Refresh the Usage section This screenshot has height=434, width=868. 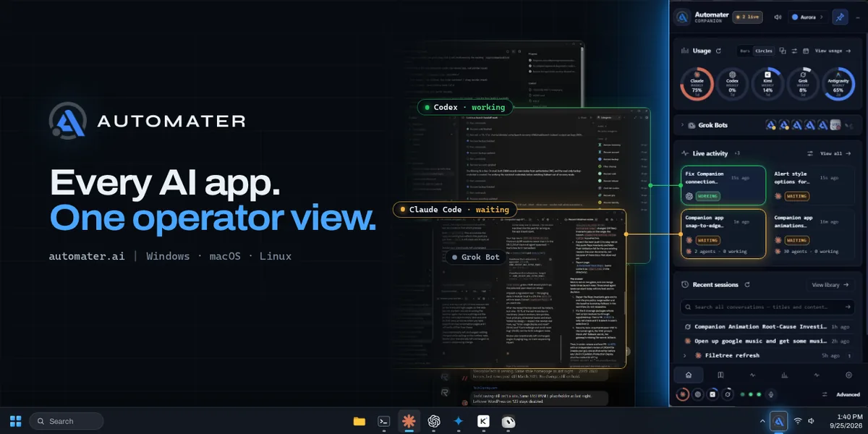(x=718, y=51)
